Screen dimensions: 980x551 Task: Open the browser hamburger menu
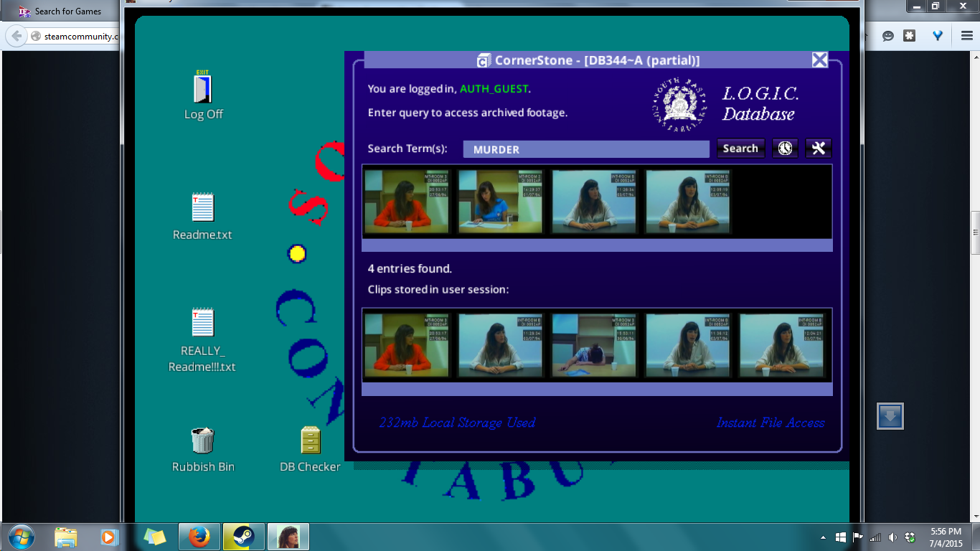coord(966,35)
